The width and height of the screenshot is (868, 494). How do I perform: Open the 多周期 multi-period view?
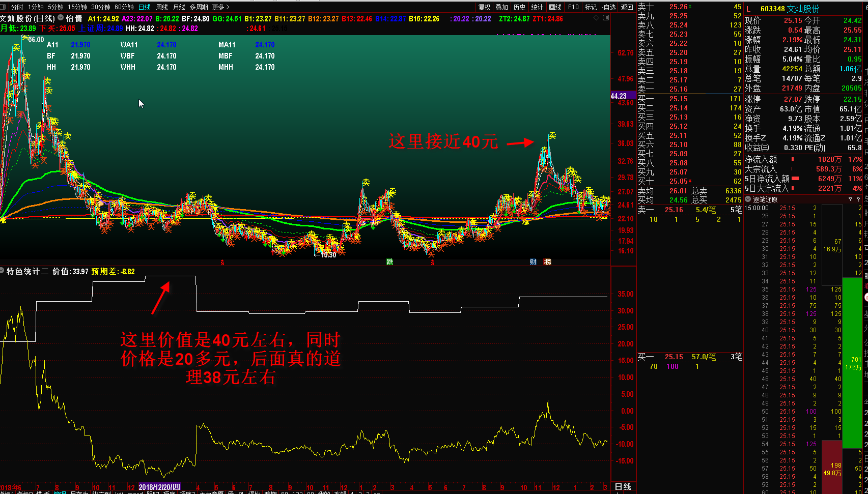[199, 7]
